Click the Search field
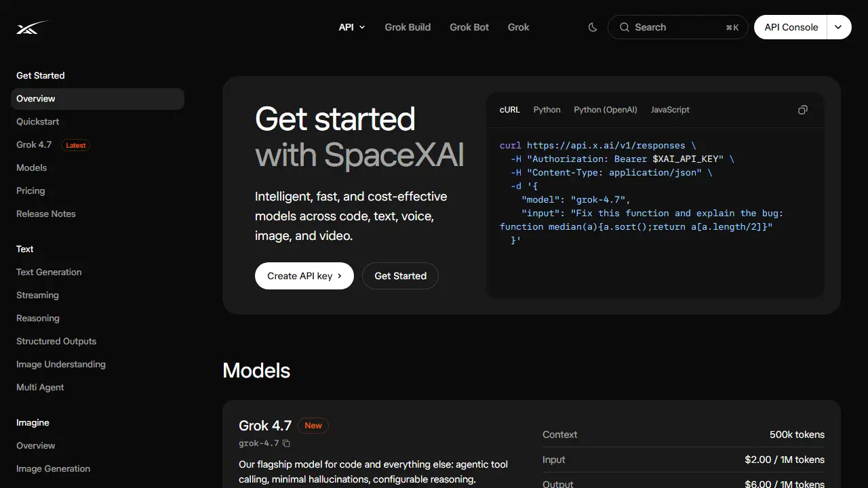This screenshot has width=868, height=488. click(x=677, y=27)
